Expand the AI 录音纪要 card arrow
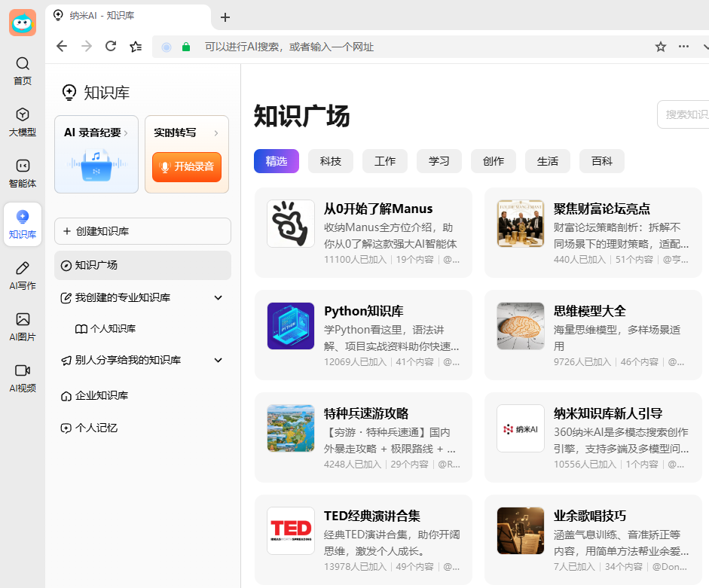The width and height of the screenshot is (709, 588). [x=126, y=133]
